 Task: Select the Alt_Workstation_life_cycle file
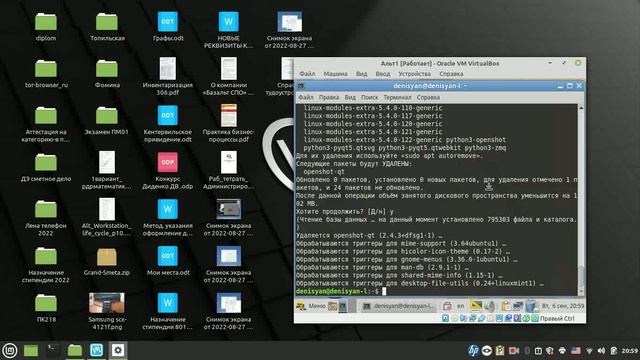click(x=107, y=209)
